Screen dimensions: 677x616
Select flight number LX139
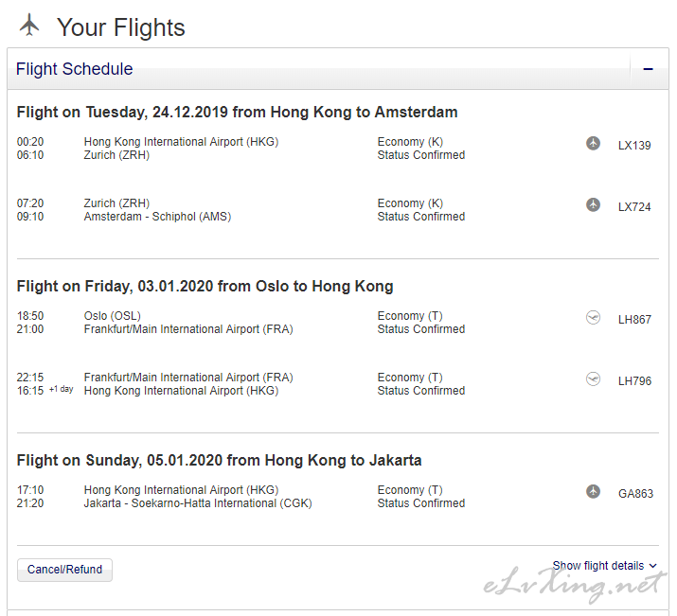[634, 146]
